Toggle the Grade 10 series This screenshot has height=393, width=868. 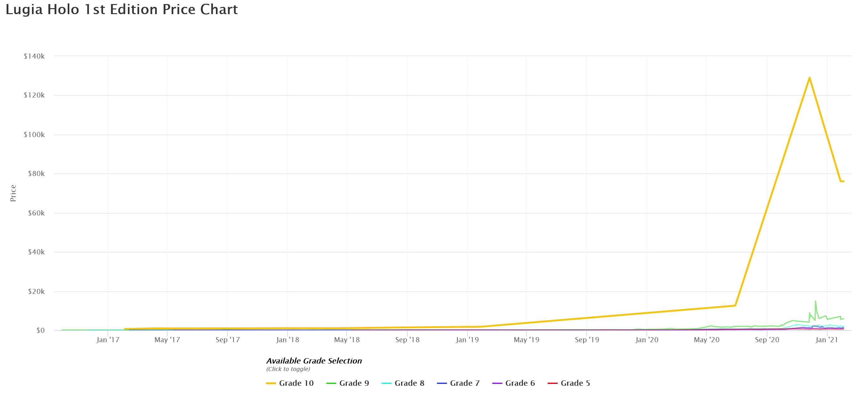pos(290,383)
